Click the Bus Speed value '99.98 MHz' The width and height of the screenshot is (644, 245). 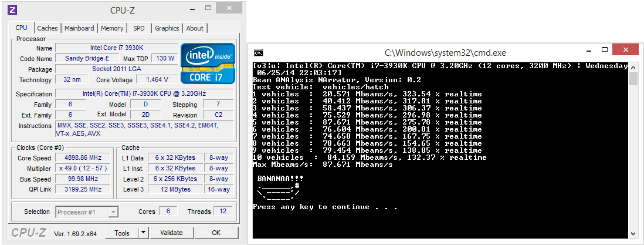[82, 179]
